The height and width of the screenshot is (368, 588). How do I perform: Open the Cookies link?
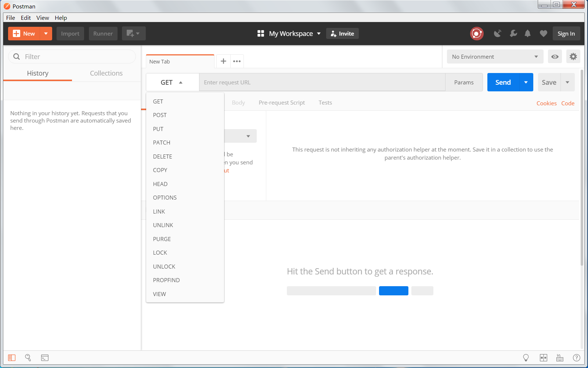click(546, 103)
